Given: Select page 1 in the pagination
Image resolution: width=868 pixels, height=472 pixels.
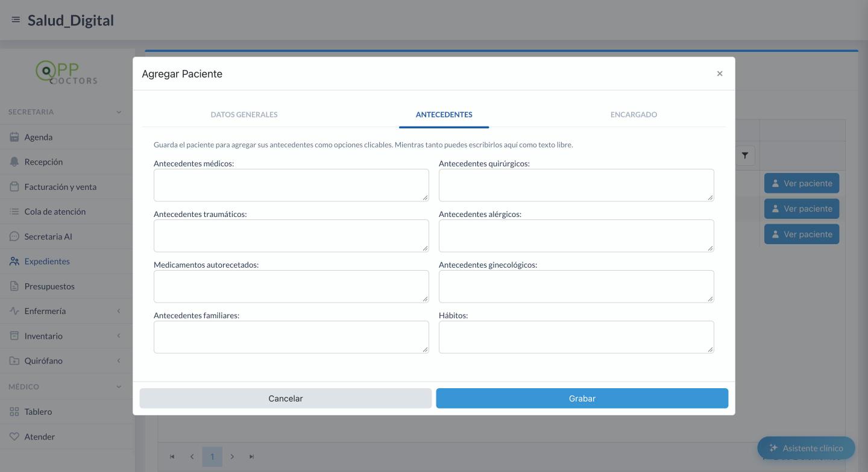Looking at the screenshot, I should click(212, 456).
